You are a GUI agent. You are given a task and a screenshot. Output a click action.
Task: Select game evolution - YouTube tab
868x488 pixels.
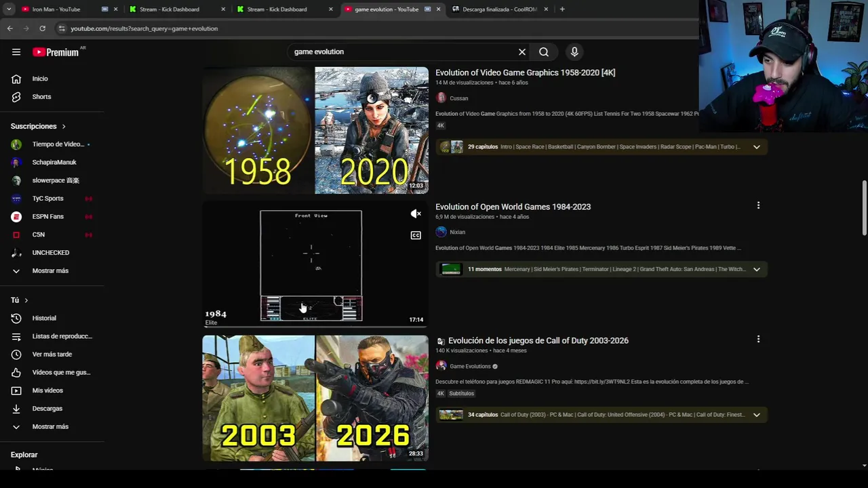tap(387, 9)
